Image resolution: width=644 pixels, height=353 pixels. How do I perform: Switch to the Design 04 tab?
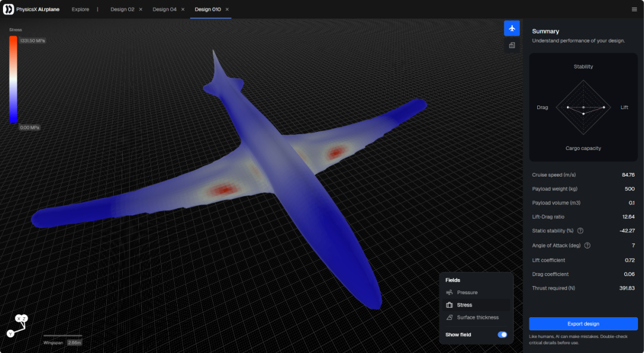[x=165, y=10]
